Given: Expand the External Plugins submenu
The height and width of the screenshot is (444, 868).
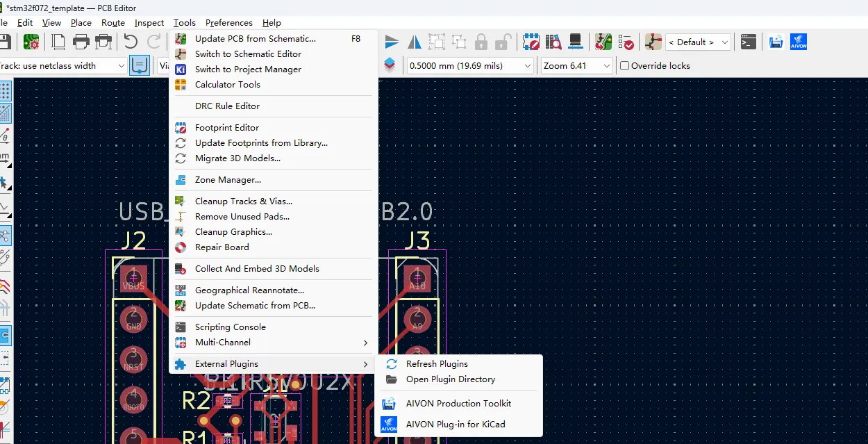Looking at the screenshot, I should tap(274, 364).
